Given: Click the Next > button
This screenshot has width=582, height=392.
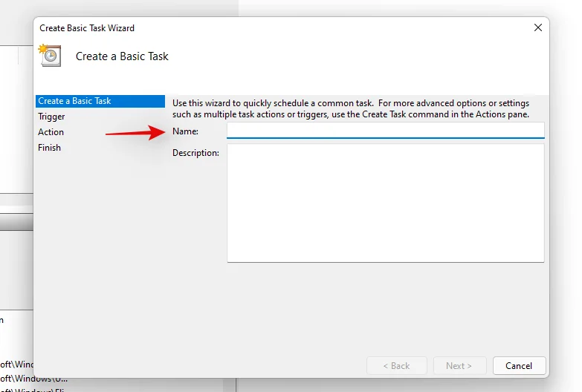Looking at the screenshot, I should pos(459,366).
